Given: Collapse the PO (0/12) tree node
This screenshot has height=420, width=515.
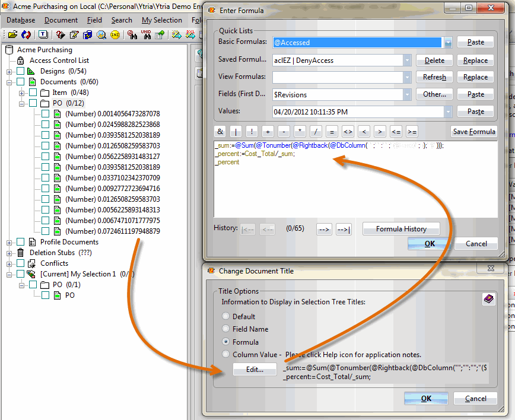Looking at the screenshot, I should (22, 103).
